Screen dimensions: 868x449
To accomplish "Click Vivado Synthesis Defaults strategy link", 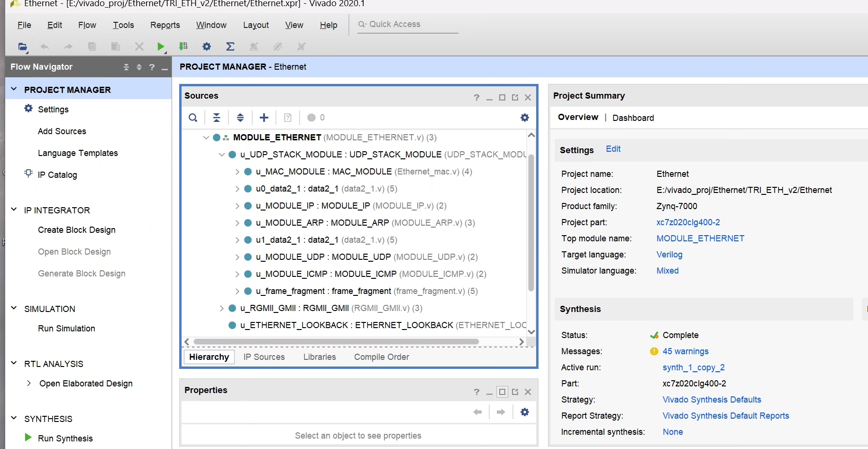I will click(712, 400).
